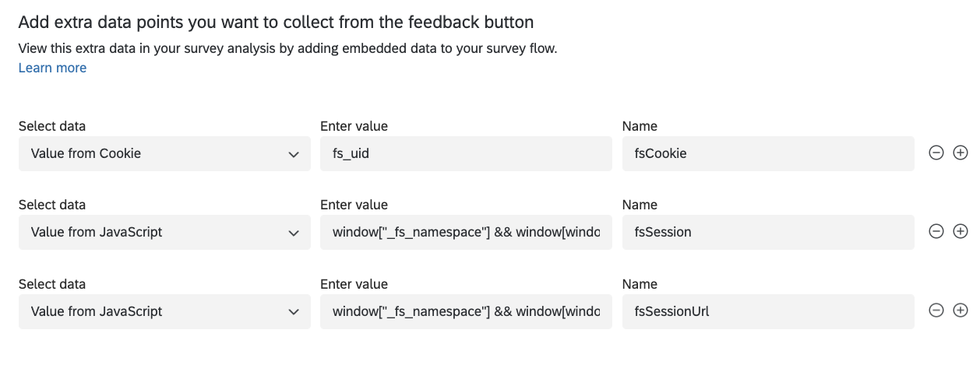Select the fsSession name field
The height and width of the screenshot is (365, 980).
[768, 233]
